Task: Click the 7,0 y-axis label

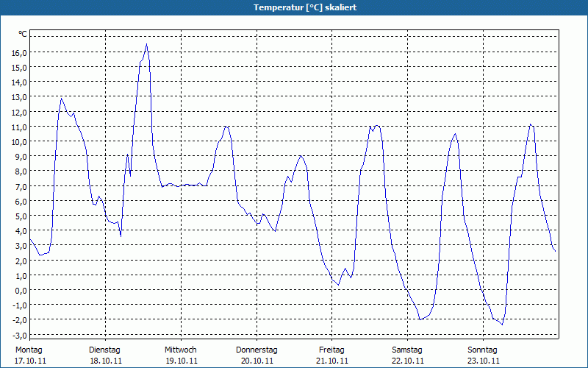Action: [21, 186]
